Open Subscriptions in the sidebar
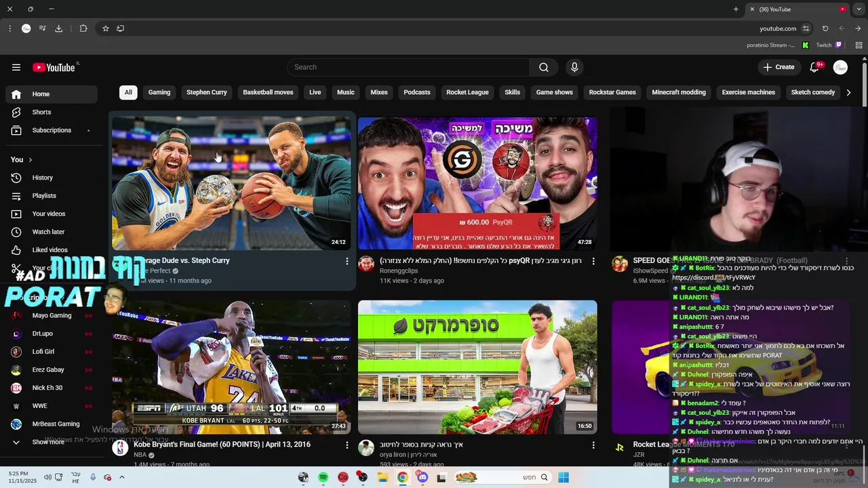The width and height of the screenshot is (868, 488). [52, 130]
